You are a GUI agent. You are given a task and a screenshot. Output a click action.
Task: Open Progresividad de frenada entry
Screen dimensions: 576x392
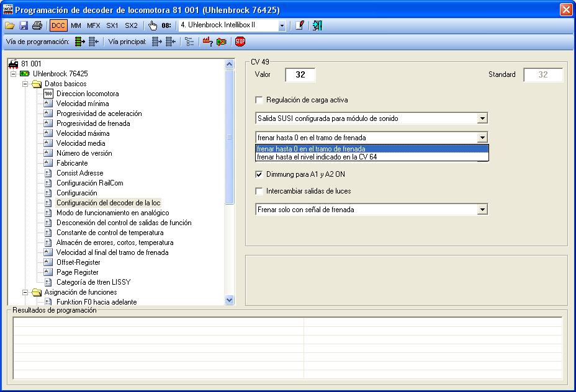(93, 123)
